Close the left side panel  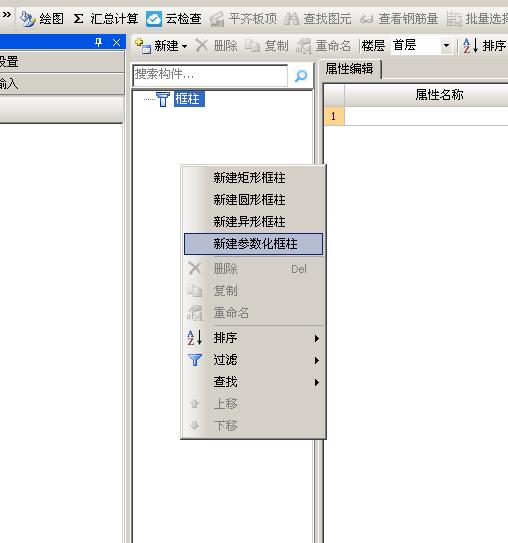pos(116,42)
